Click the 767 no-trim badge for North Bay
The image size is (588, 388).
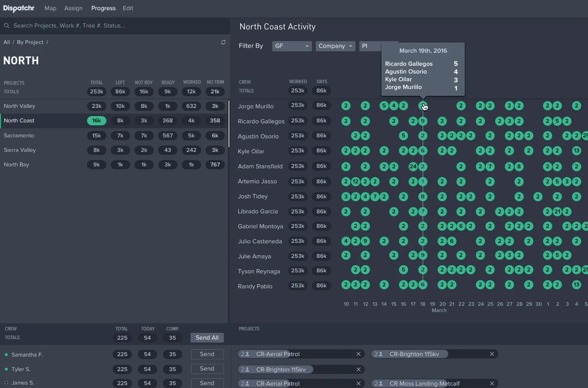click(x=215, y=164)
